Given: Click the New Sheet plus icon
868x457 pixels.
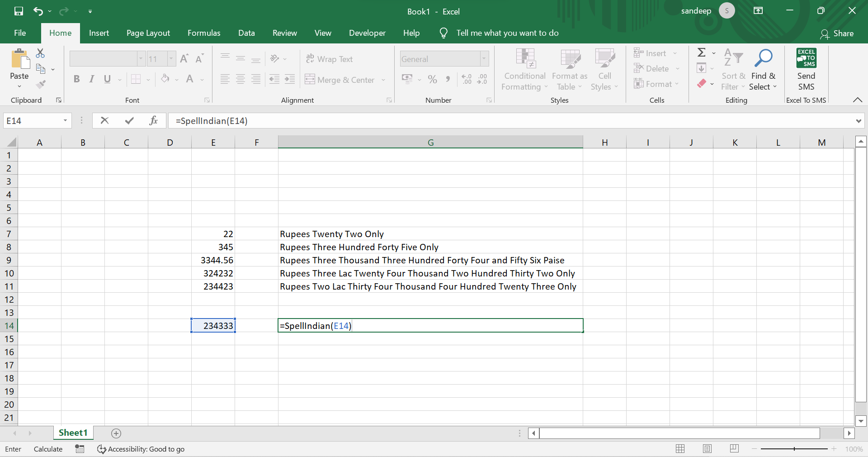Looking at the screenshot, I should pyautogui.click(x=116, y=433).
